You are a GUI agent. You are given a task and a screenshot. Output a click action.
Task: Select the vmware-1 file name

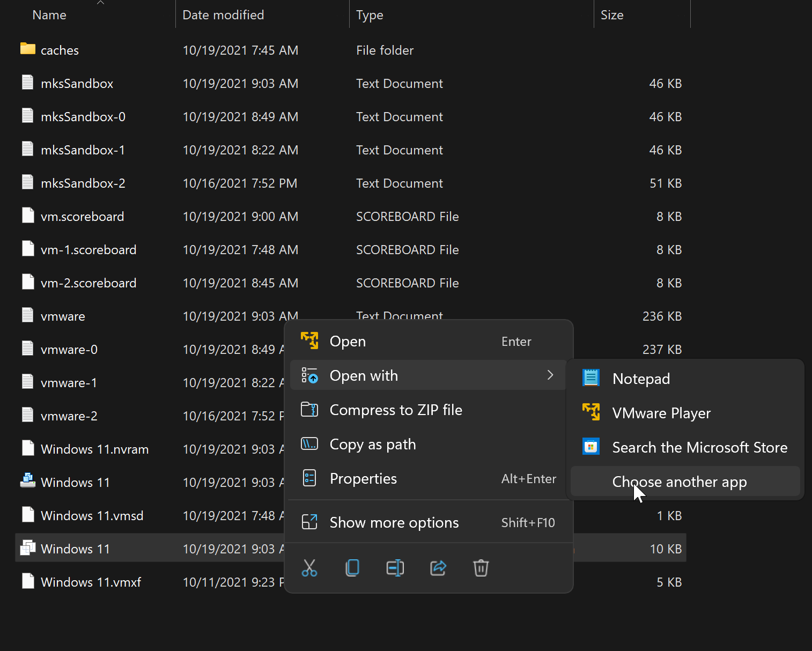tap(69, 383)
